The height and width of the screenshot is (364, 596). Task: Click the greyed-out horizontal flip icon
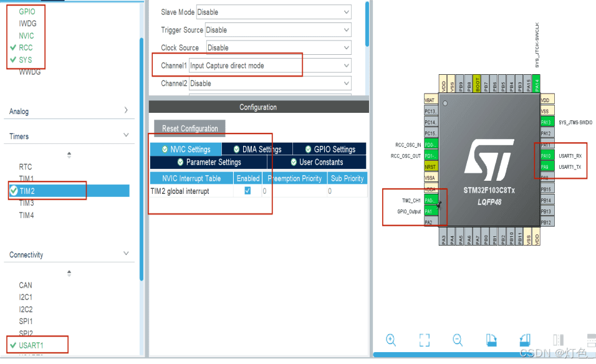coord(558,340)
